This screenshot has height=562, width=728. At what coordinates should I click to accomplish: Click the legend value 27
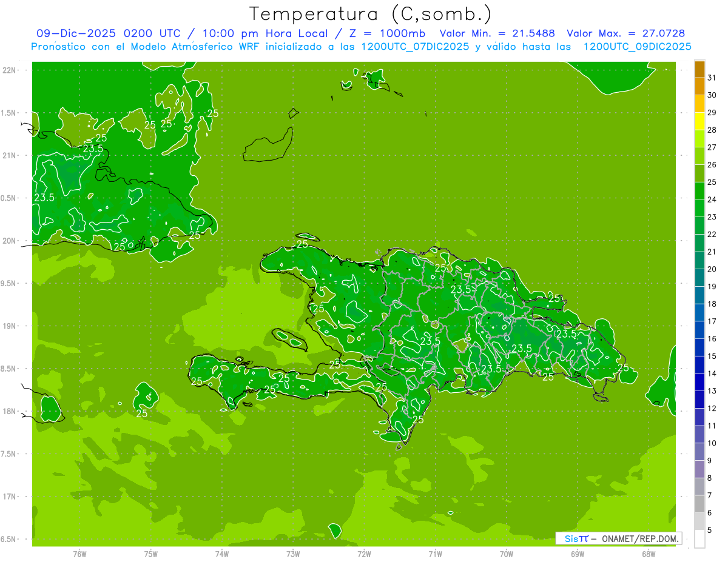point(712,147)
